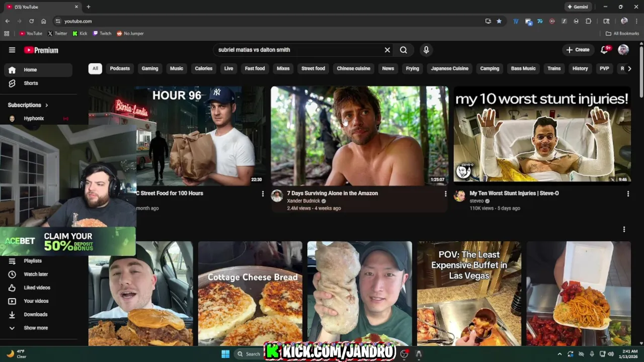Open a new tab with the plus button

coord(89,7)
